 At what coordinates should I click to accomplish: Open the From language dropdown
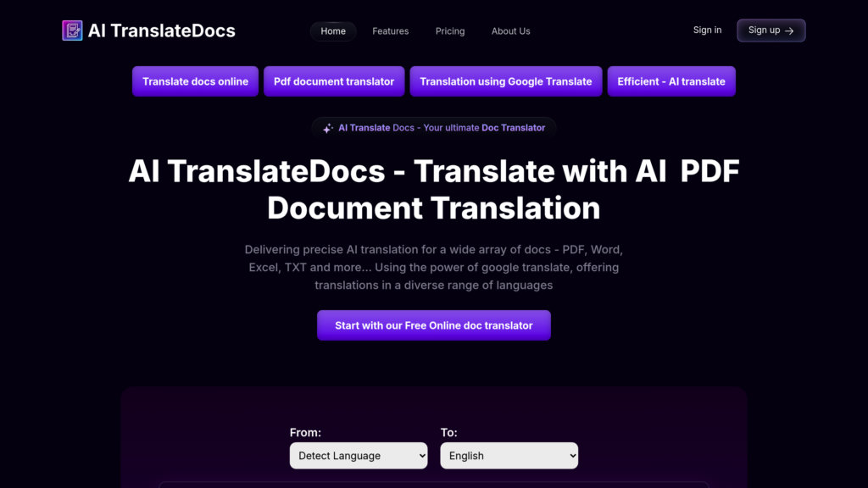coord(359,455)
